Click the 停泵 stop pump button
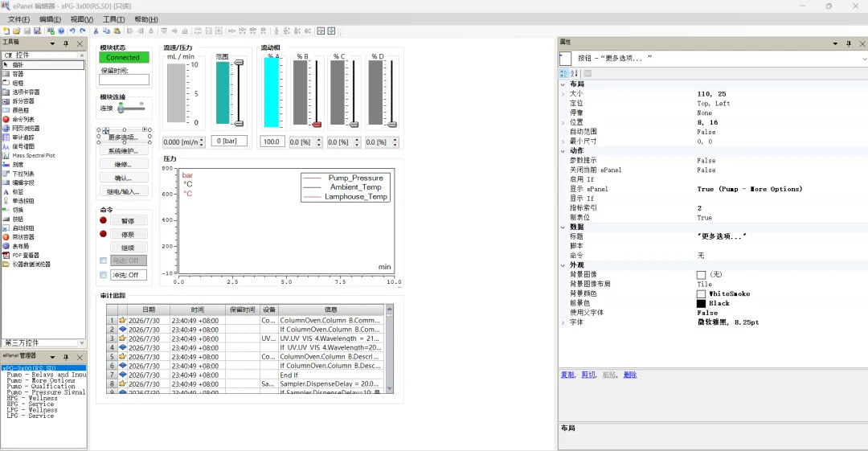The height and width of the screenshot is (451, 868). (x=129, y=235)
